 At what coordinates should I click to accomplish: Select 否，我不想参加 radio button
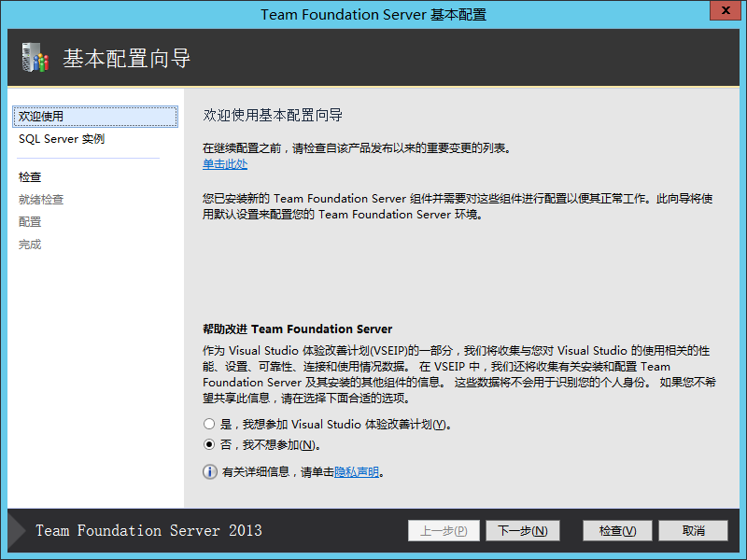click(208, 444)
